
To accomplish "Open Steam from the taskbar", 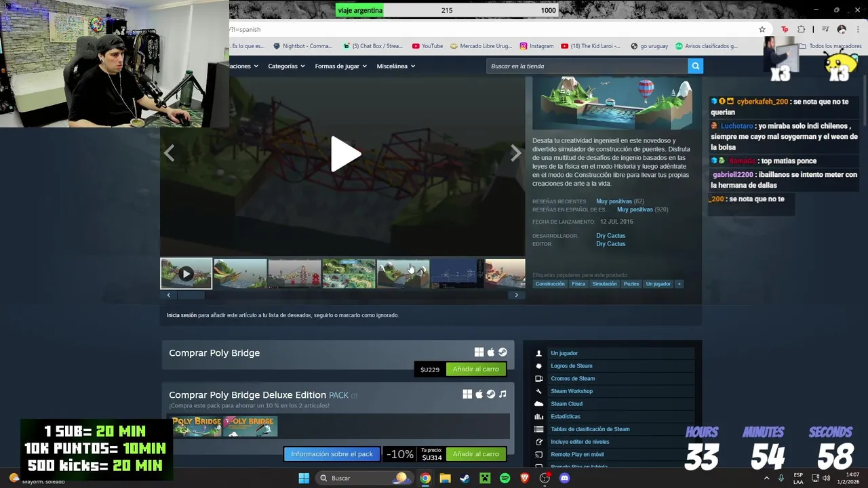I will tap(465, 478).
